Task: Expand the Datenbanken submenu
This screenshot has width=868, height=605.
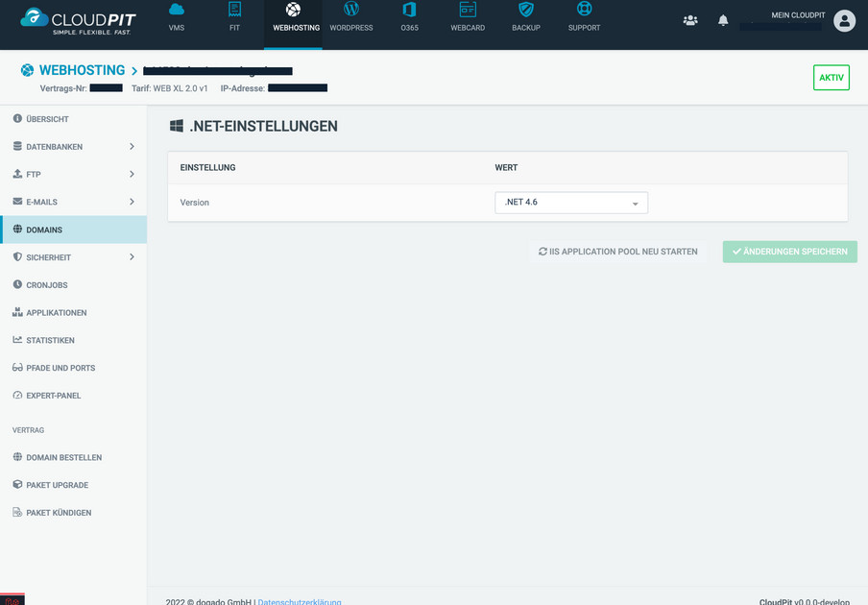Action: (132, 147)
